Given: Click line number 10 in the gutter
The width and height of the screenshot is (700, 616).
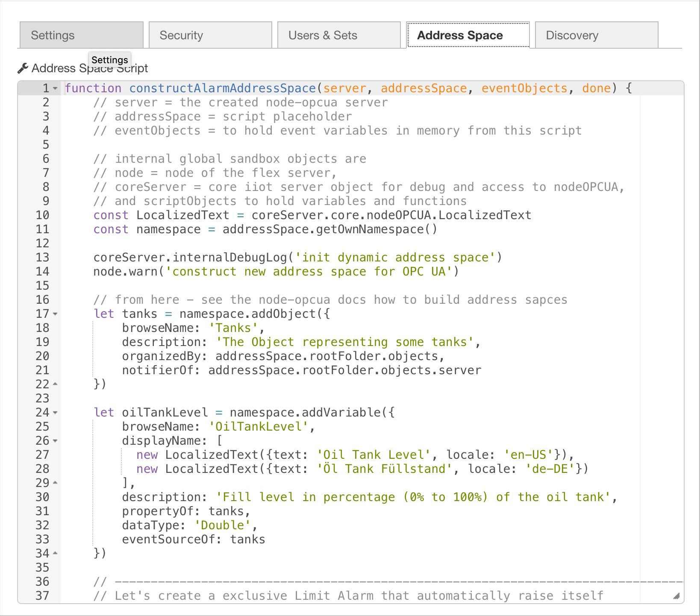Looking at the screenshot, I should click(x=42, y=215).
